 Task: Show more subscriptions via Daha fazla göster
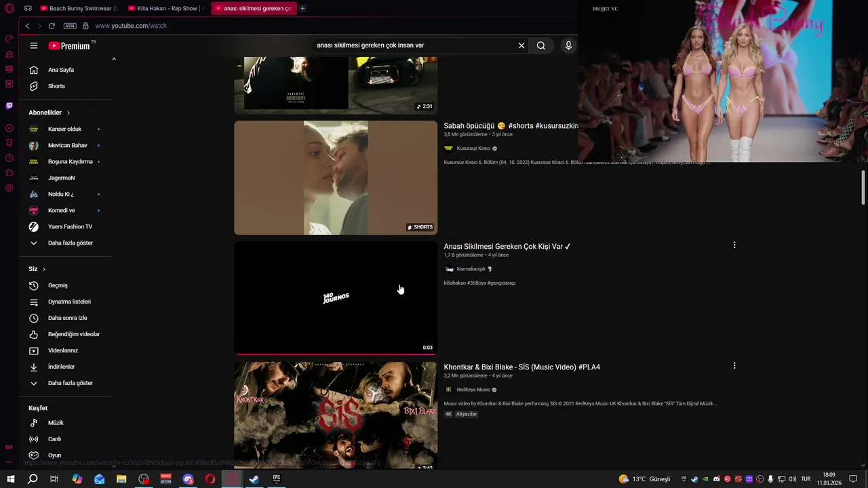[66, 243]
